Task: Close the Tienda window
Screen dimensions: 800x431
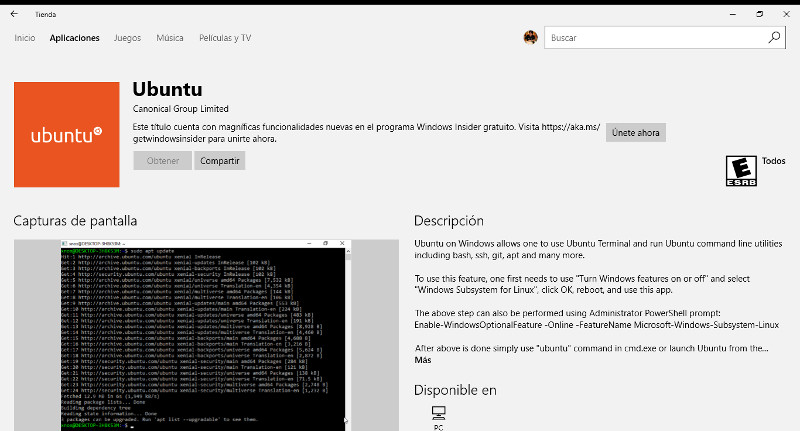Action: [786, 14]
